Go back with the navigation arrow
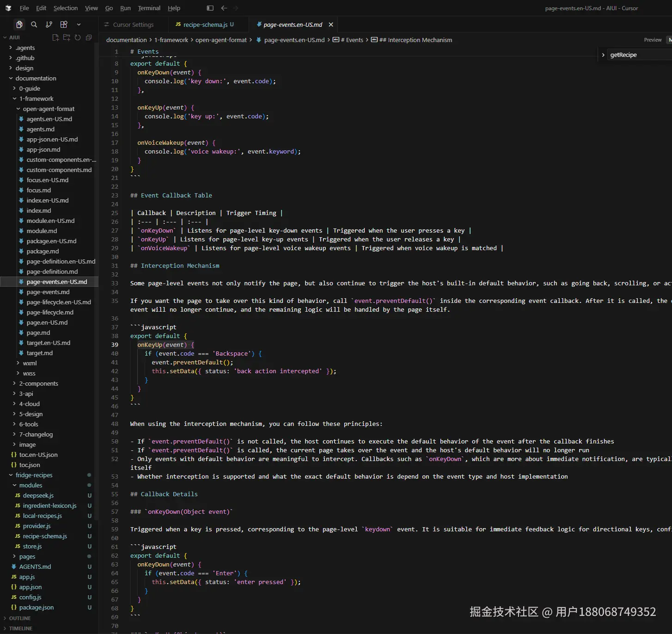The height and width of the screenshot is (634, 672). 224,8
